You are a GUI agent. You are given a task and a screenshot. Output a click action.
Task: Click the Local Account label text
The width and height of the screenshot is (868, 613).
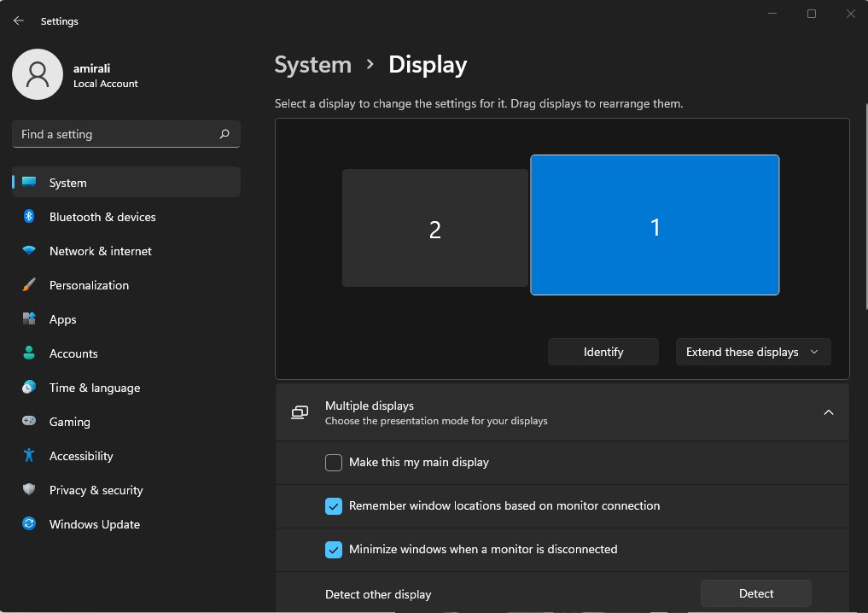click(x=106, y=84)
